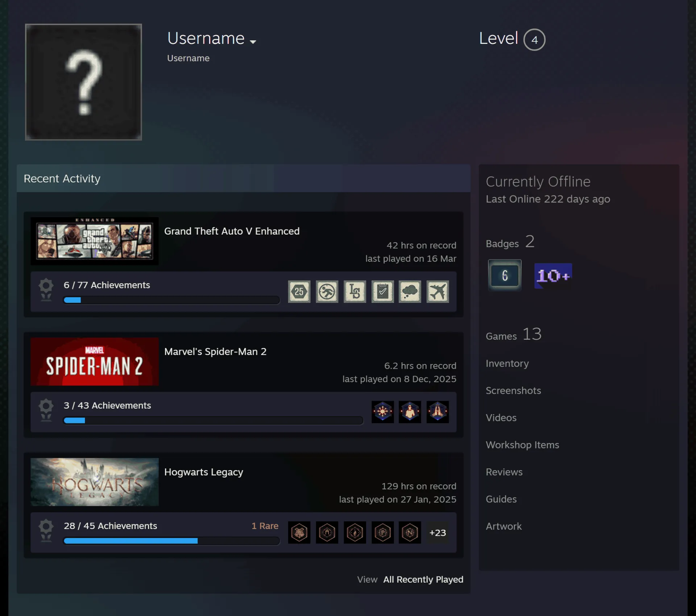Screen dimensions: 696x616
Task: Expand the Username dropdown arrow
Action: (x=253, y=42)
